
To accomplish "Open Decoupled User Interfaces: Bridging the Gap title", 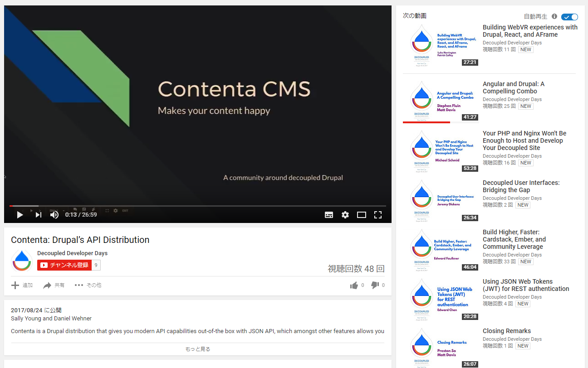I will tap(521, 186).
